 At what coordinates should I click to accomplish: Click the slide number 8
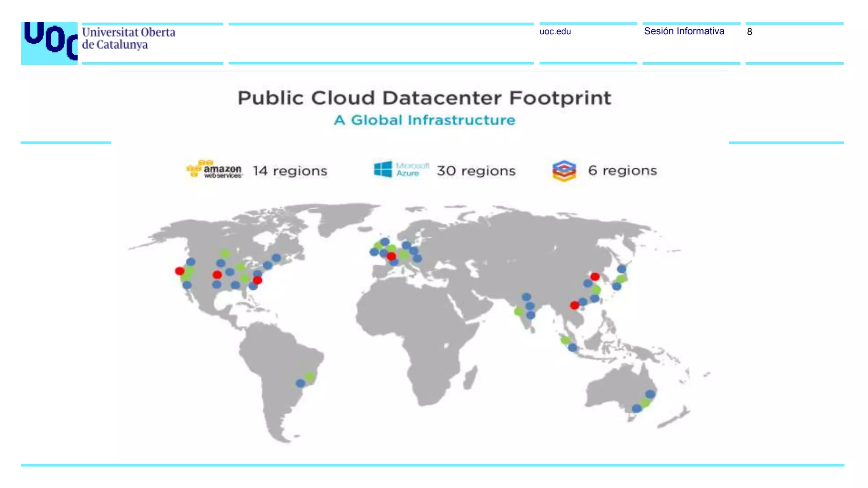(x=749, y=32)
